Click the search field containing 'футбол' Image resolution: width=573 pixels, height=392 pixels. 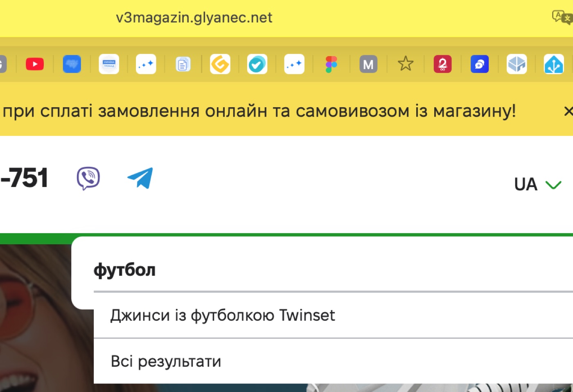click(x=333, y=270)
